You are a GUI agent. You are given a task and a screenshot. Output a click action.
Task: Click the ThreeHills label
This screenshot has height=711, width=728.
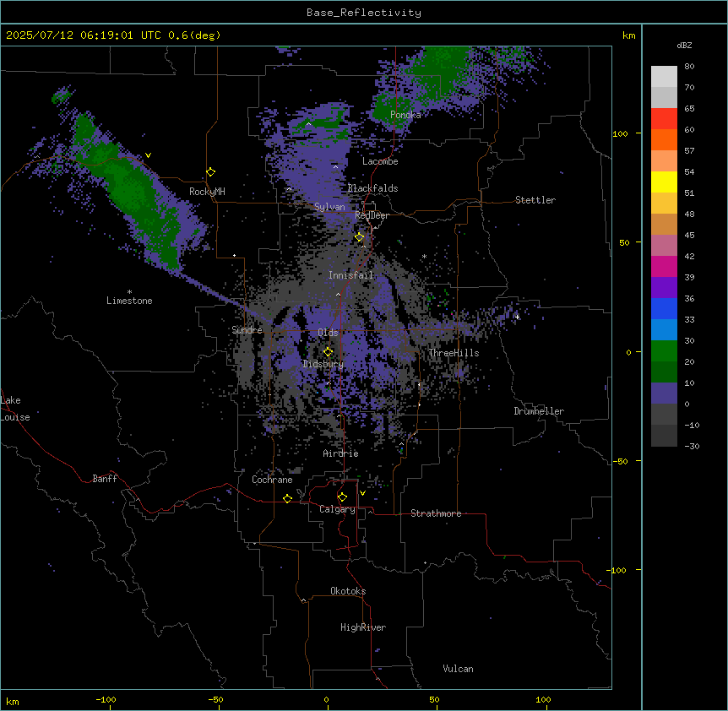pos(454,353)
